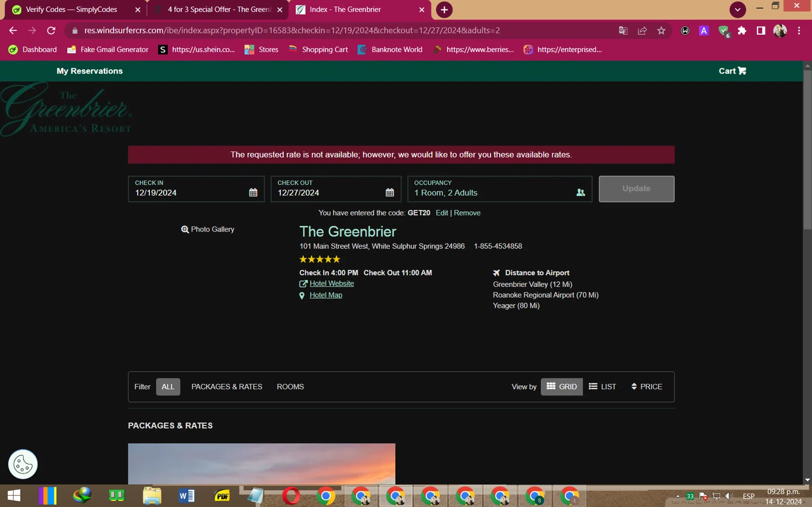Click the volume icon in system tray

(729, 496)
